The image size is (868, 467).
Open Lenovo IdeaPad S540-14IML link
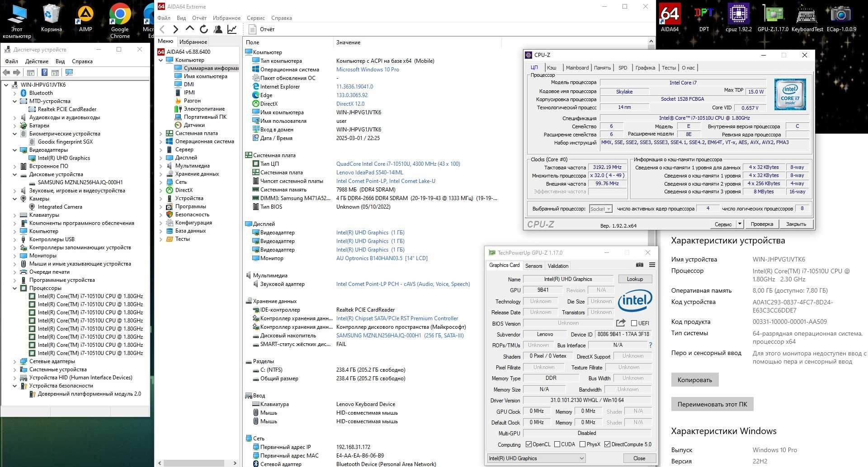[x=369, y=173]
